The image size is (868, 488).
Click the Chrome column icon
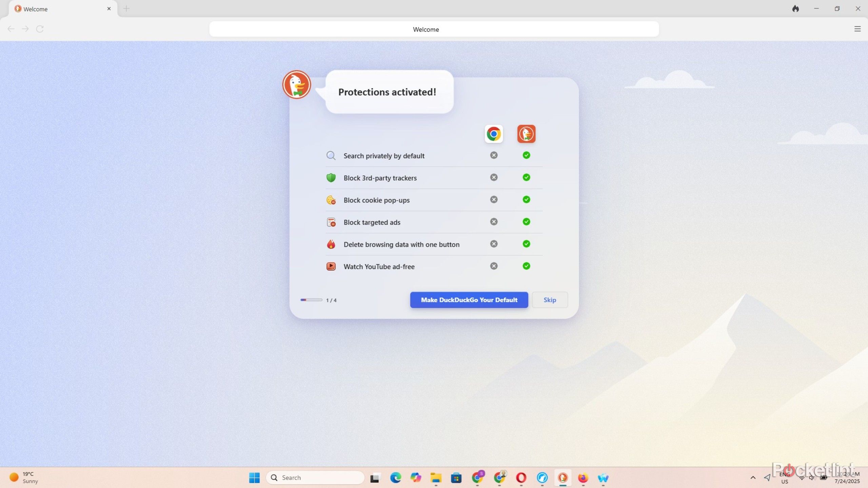[494, 134]
